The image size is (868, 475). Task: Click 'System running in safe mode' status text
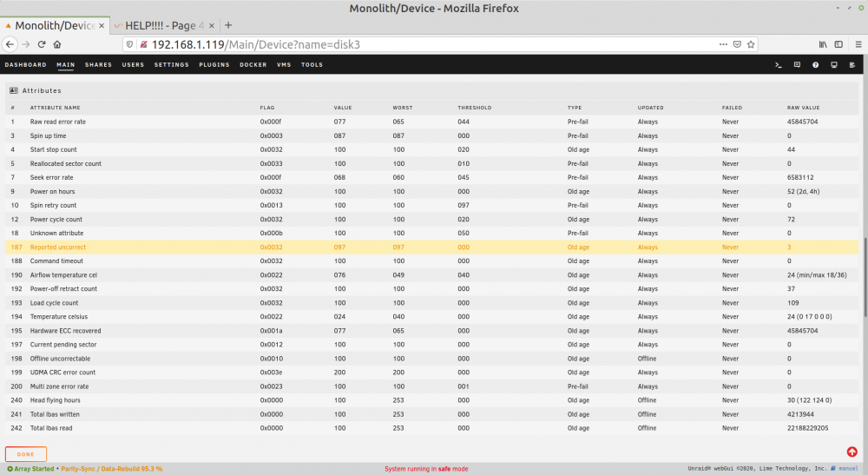pyautogui.click(x=426, y=469)
